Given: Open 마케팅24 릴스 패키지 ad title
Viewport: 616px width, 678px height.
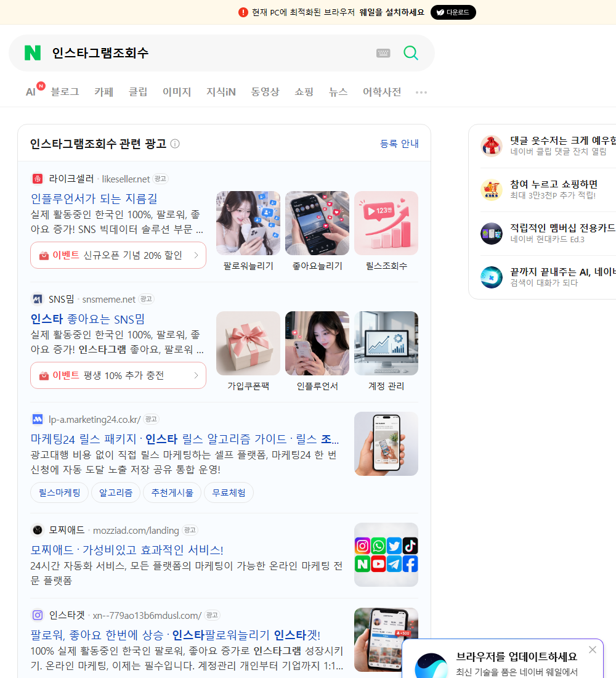Looking at the screenshot, I should click(185, 439).
